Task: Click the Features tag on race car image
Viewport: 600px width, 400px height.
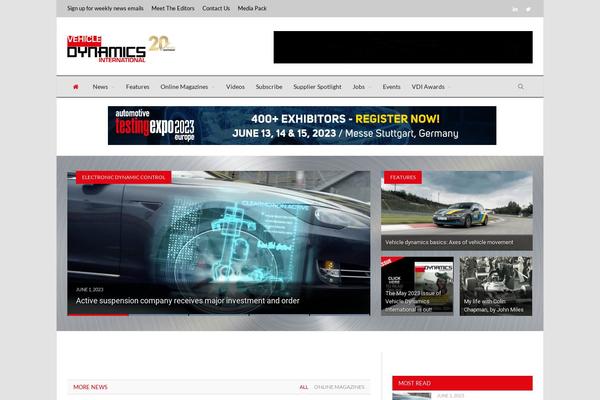Action: click(x=403, y=177)
